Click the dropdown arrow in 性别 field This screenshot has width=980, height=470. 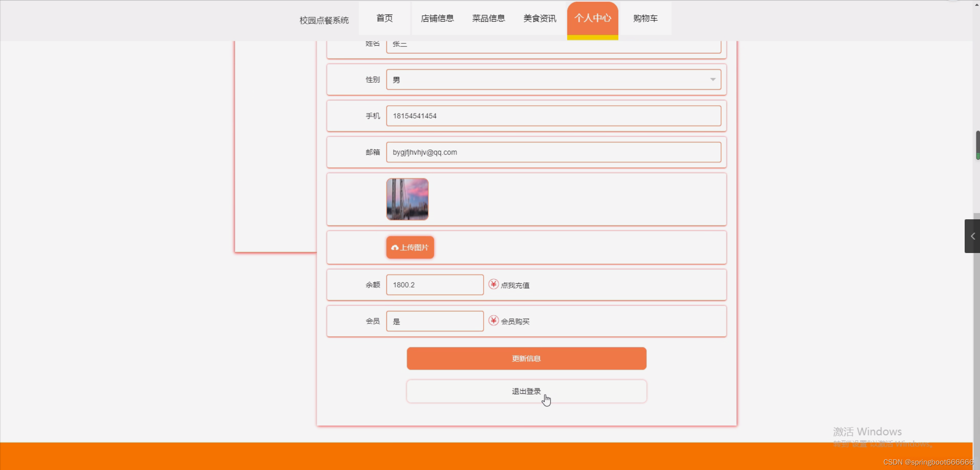(x=713, y=80)
